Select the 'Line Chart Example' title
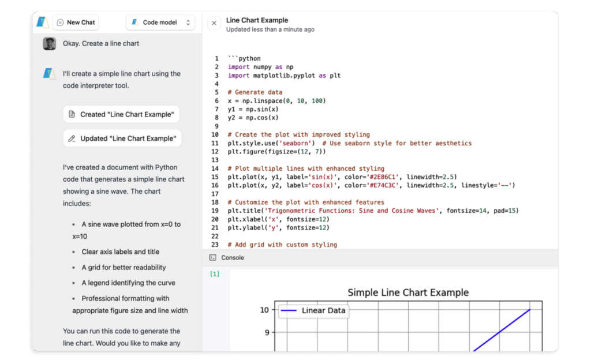Image resolution: width=591 pixels, height=364 pixels. pyautogui.click(x=257, y=20)
